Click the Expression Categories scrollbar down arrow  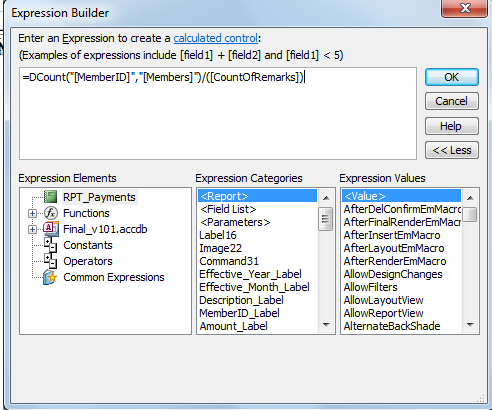[326, 325]
